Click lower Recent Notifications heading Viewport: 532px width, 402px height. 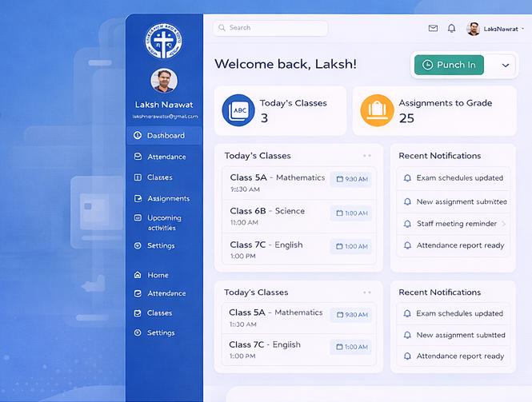(440, 293)
